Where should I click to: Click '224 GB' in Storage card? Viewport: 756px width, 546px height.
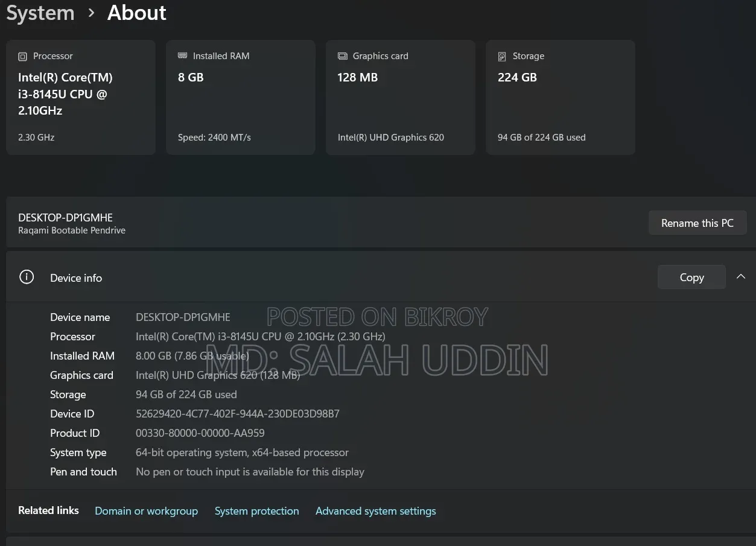click(517, 77)
